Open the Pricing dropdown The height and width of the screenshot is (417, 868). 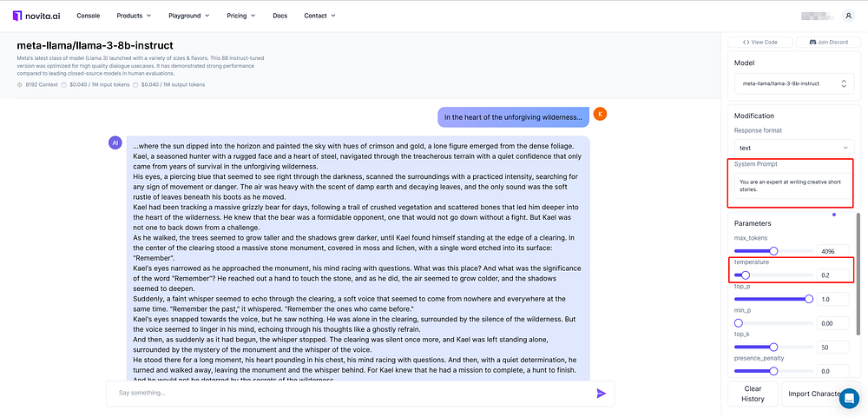tap(240, 16)
